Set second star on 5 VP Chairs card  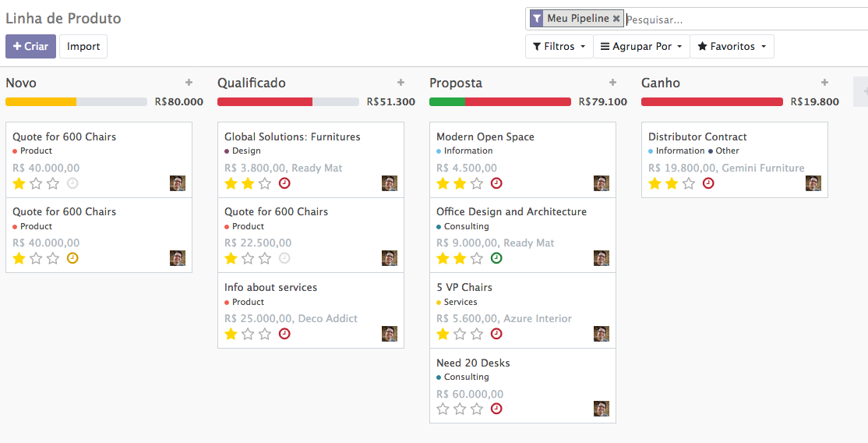pyautogui.click(x=460, y=334)
